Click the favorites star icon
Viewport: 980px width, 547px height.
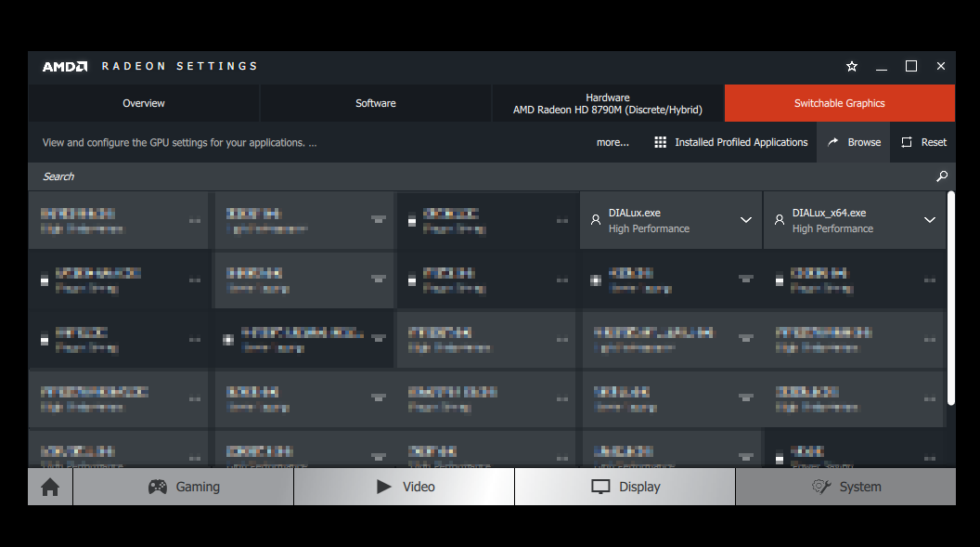click(x=851, y=66)
